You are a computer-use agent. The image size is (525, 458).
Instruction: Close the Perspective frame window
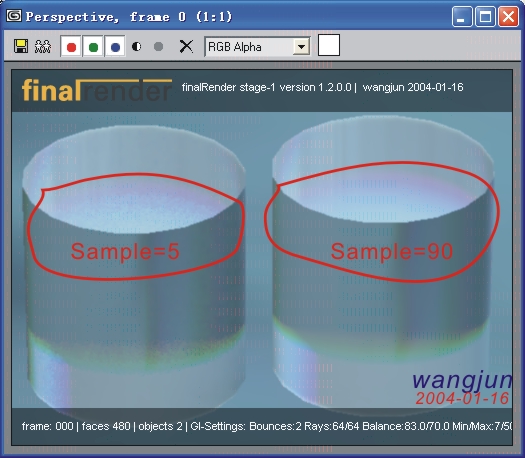[509, 16]
